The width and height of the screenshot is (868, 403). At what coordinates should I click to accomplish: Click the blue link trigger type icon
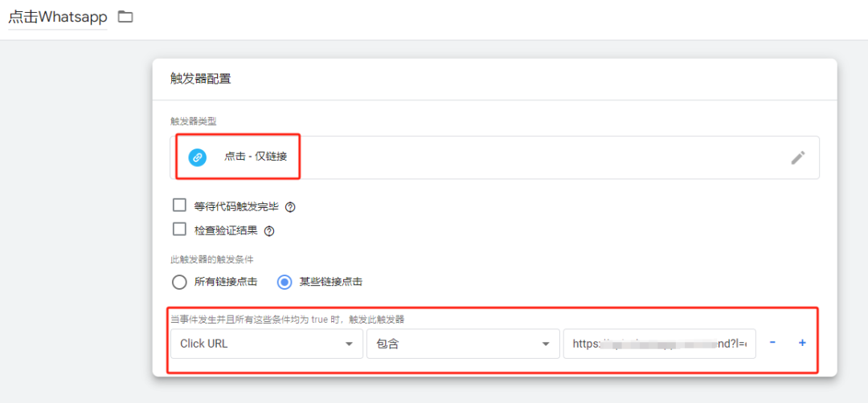198,157
